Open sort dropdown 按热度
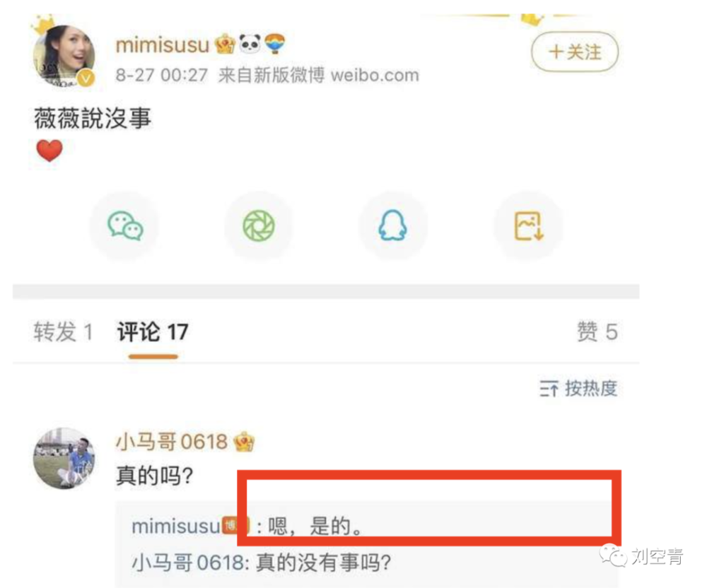The height and width of the screenshot is (588, 707). pos(578,389)
